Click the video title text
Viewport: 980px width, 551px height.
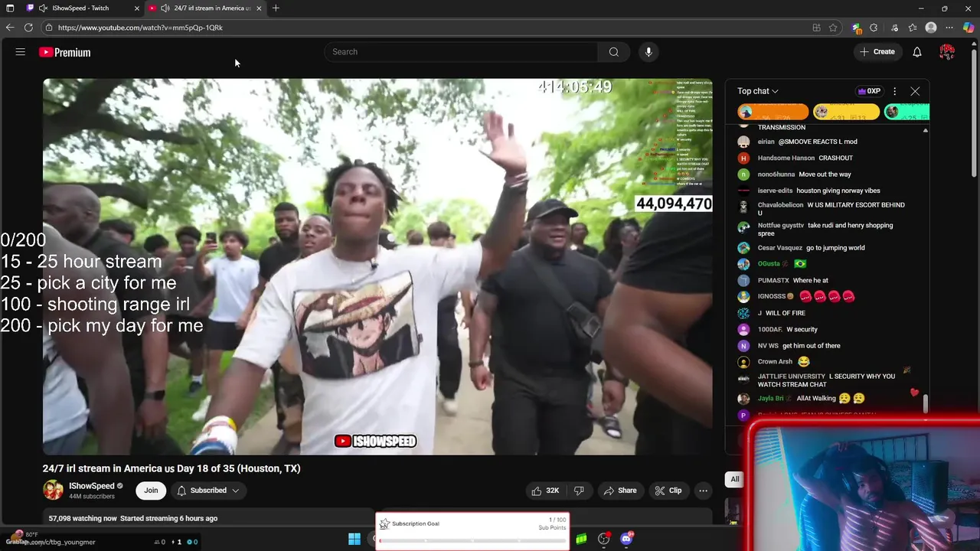(x=171, y=468)
